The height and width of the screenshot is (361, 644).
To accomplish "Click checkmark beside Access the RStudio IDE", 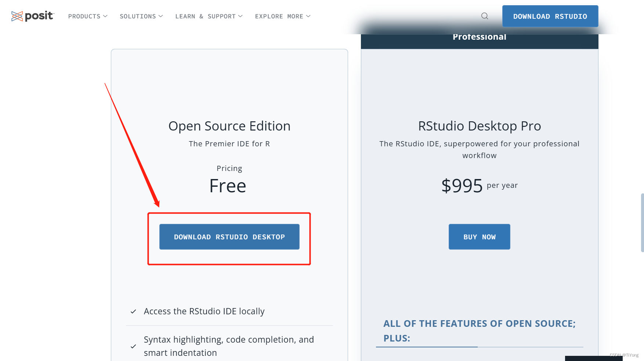I will (133, 311).
